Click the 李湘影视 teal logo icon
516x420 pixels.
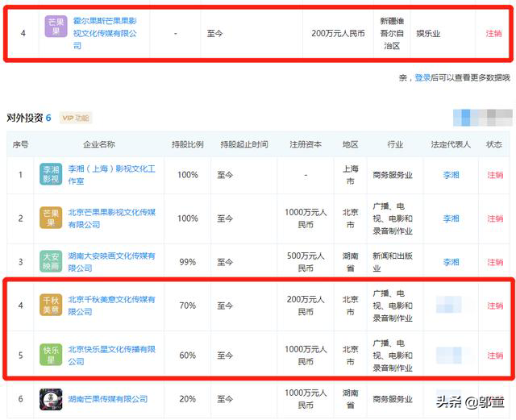pos(51,174)
